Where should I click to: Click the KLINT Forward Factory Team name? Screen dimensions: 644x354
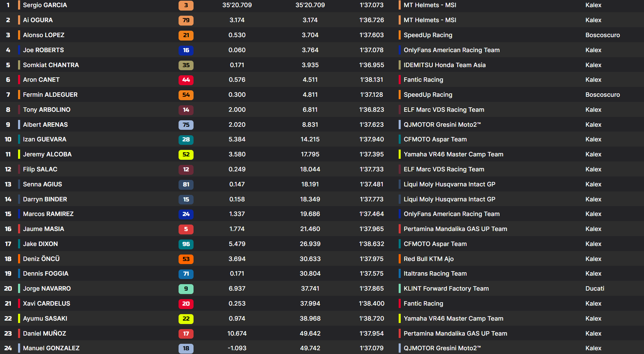(x=446, y=289)
